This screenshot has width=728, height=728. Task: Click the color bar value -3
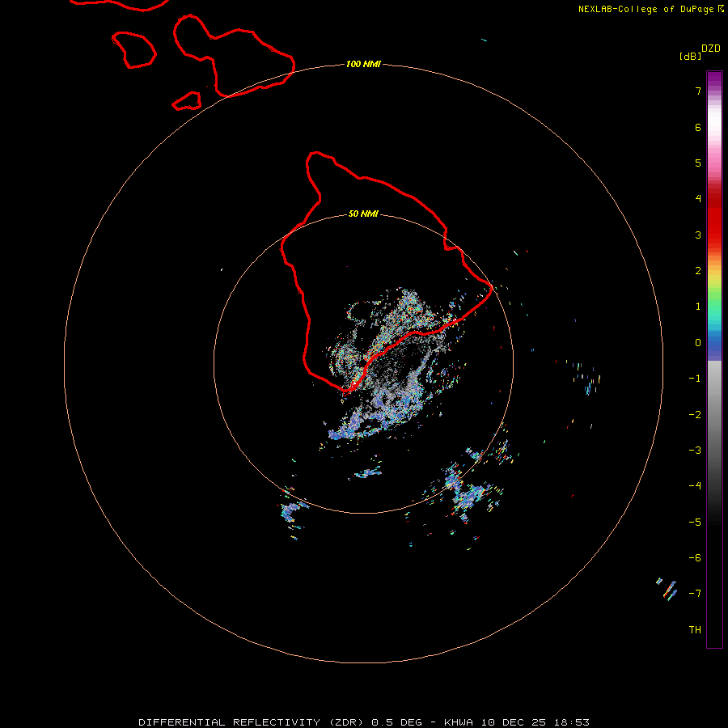point(695,451)
